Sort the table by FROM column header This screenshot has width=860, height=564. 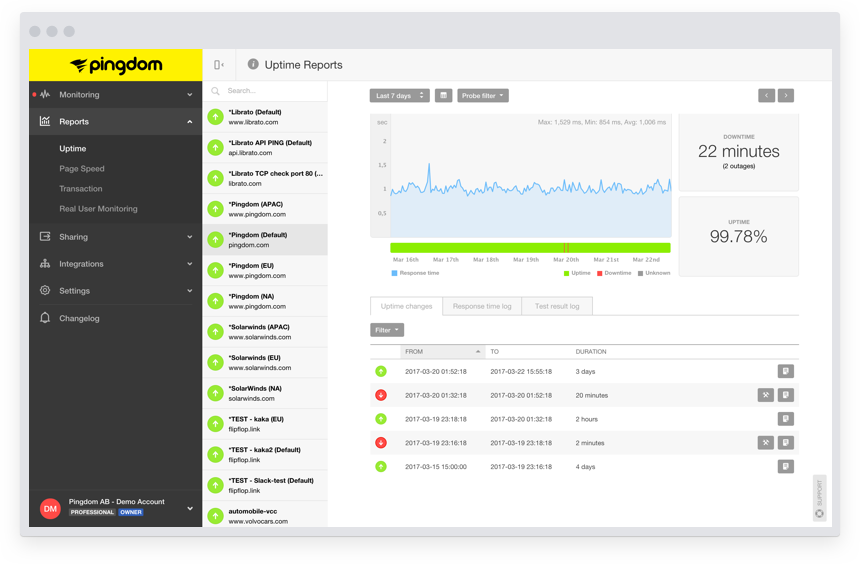pyautogui.click(x=443, y=352)
